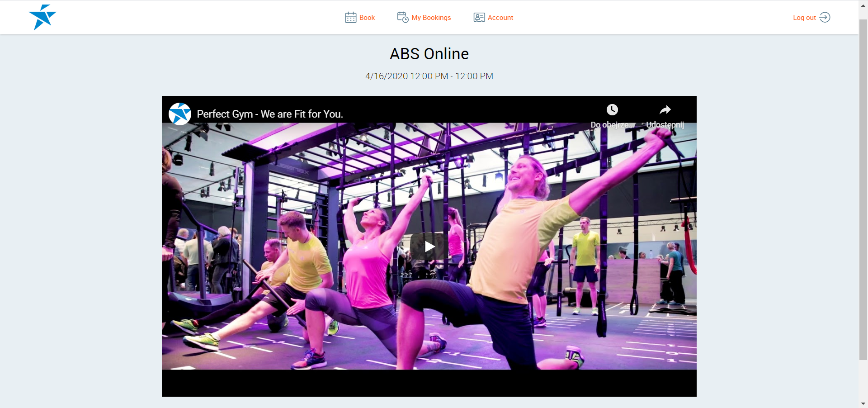This screenshot has height=408, width=868.
Task: Click the vertical scrollbar thumb
Action: pos(863,190)
